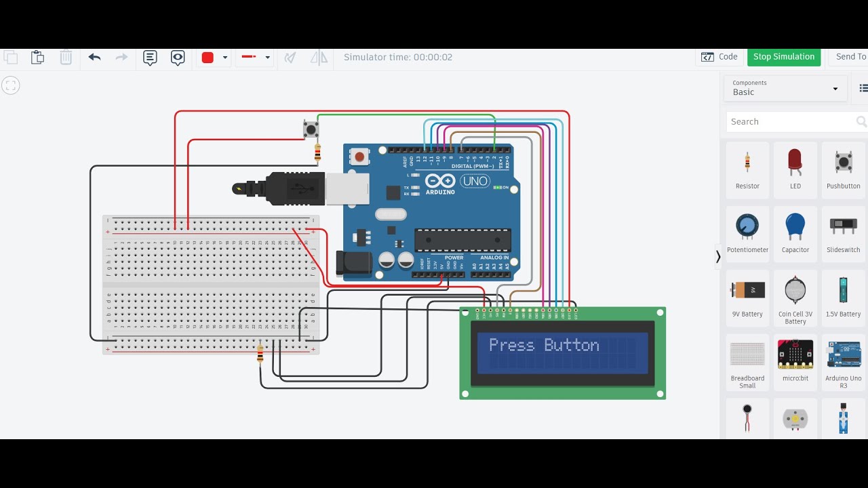Click the Paste clipboard icon
The width and height of the screenshot is (868, 488).
click(x=38, y=58)
